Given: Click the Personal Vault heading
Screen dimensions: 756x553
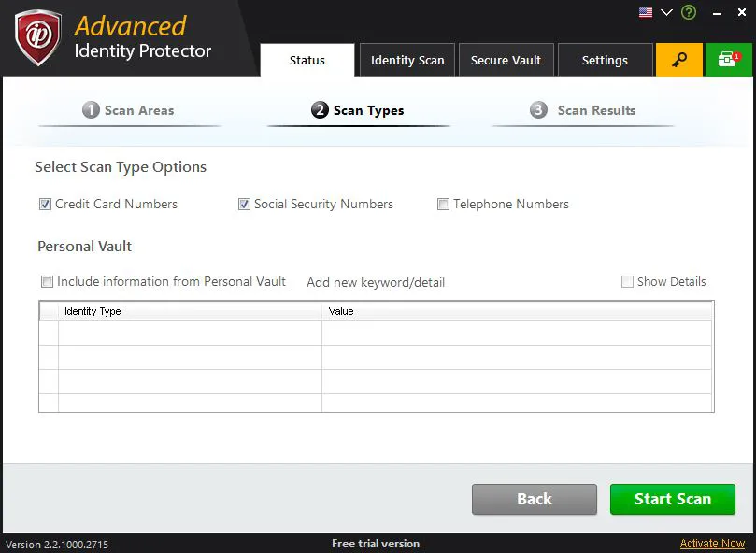Looking at the screenshot, I should tap(84, 247).
